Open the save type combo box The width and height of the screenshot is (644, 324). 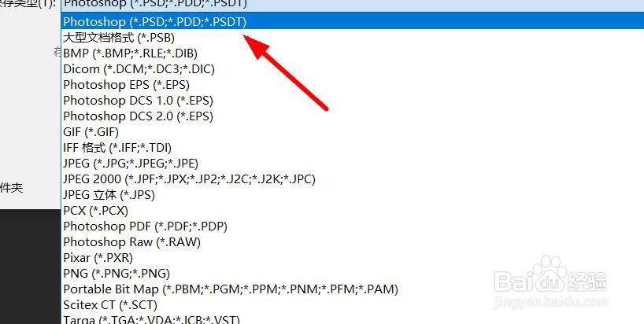(353, 6)
